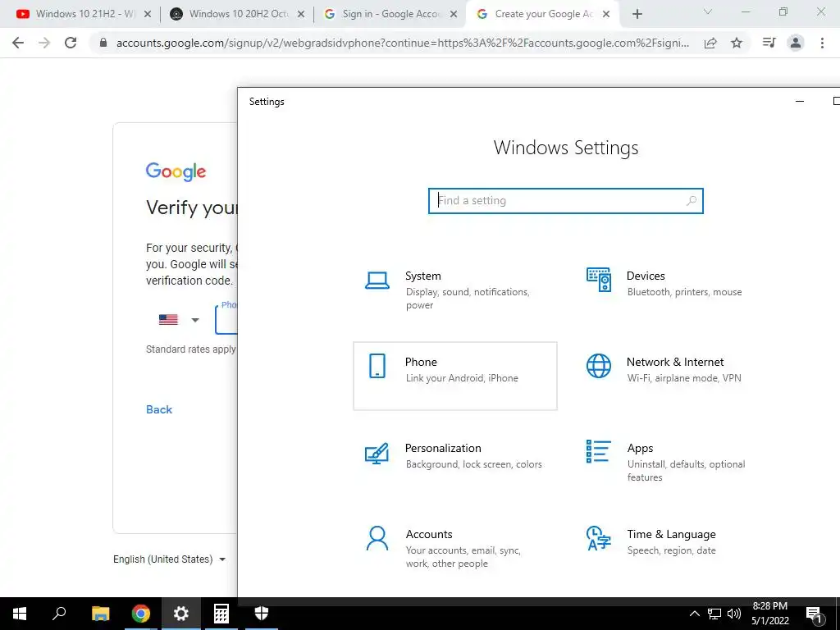Click the phone number field on Google page
840x630 pixels.
[226, 319]
